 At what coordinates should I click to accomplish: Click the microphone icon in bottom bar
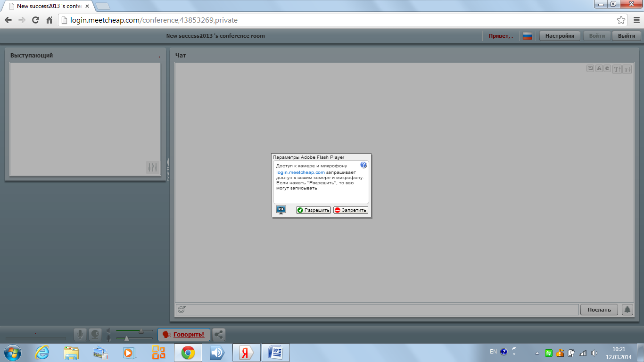tap(81, 335)
